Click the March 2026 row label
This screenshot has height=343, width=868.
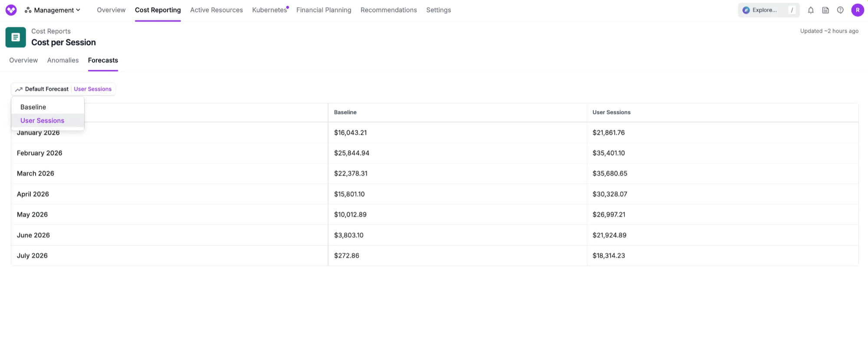point(36,173)
